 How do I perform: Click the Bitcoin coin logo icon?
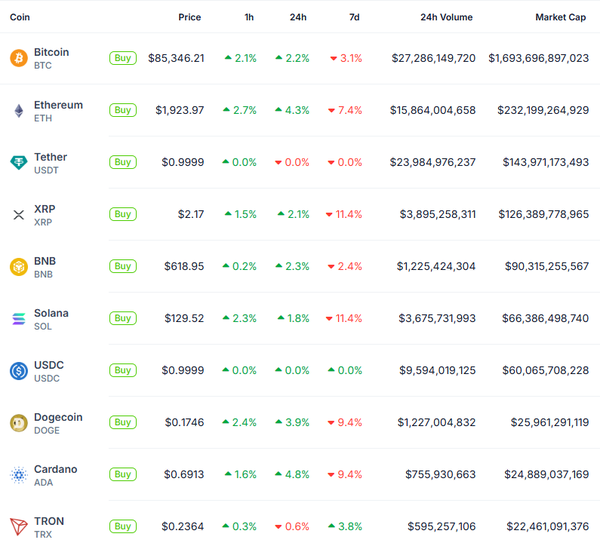pos(18,58)
